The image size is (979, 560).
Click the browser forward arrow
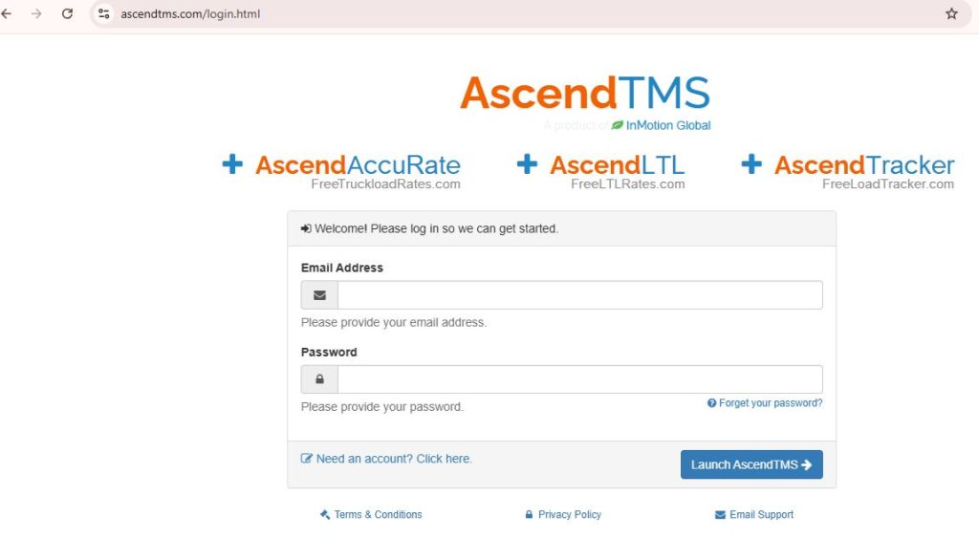coord(36,14)
